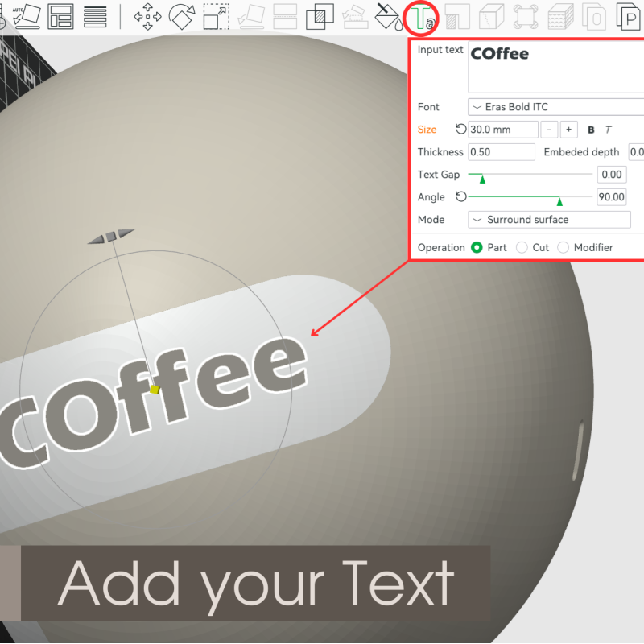Open the Mode dropdown showing Surround surface
The width and height of the screenshot is (644, 644).
[549, 219]
